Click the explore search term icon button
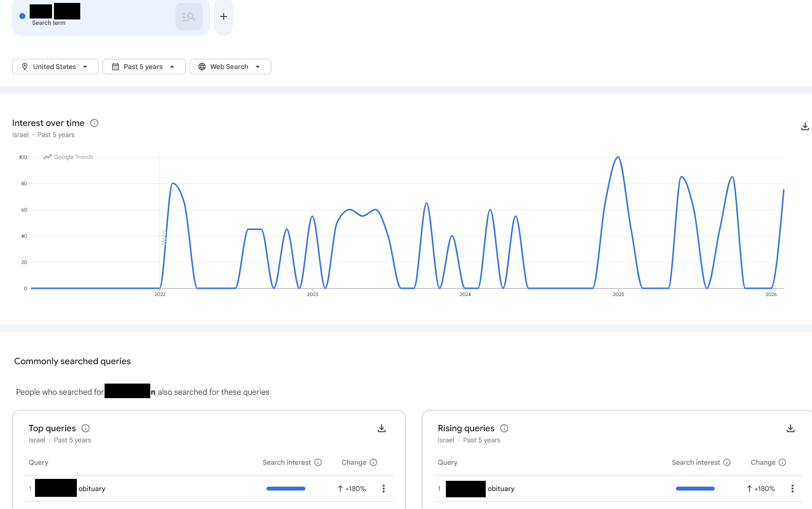812x509 pixels. click(x=189, y=17)
